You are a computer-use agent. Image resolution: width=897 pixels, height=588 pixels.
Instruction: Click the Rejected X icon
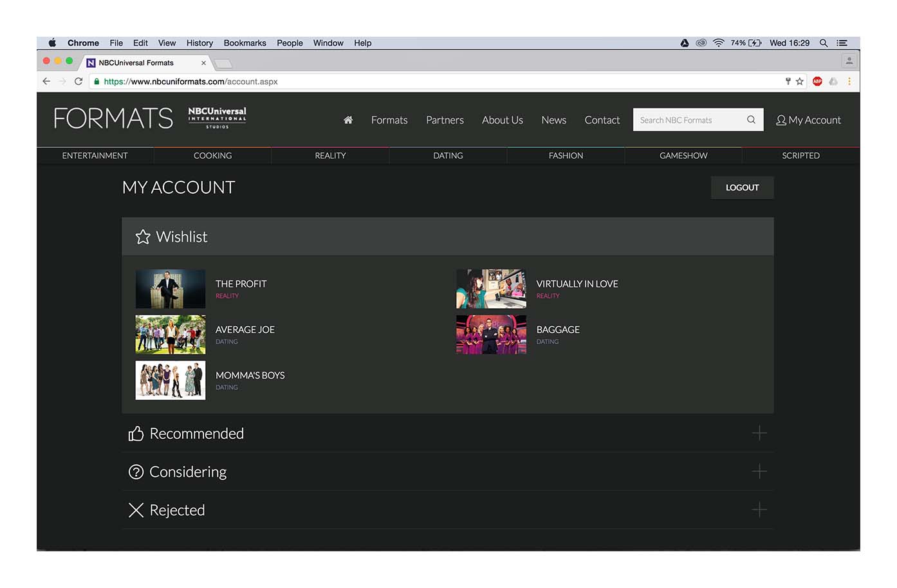[136, 510]
